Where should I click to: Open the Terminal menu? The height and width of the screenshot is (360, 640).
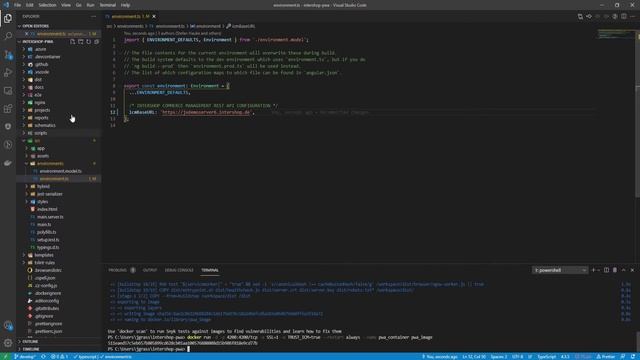click(x=108, y=5)
